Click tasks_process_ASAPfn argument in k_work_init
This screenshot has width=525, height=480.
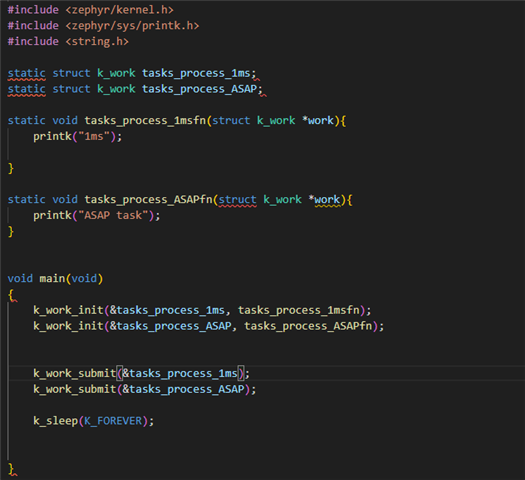[x=308, y=326]
